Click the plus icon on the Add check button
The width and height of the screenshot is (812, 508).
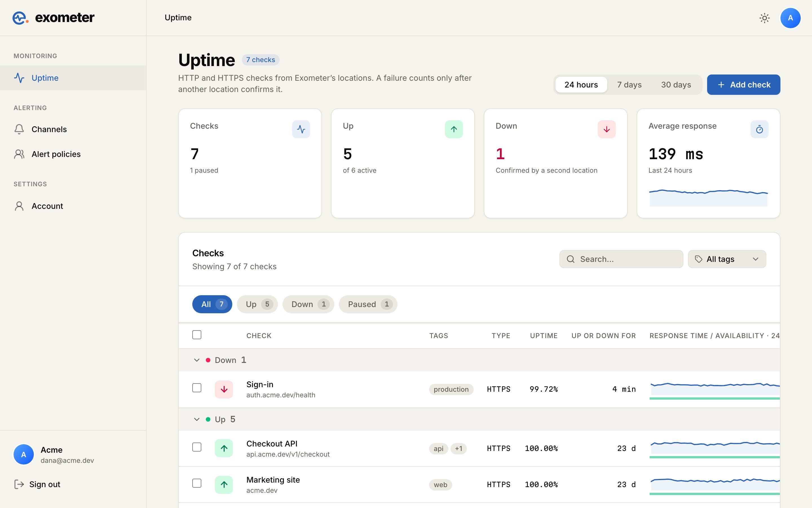coord(721,85)
